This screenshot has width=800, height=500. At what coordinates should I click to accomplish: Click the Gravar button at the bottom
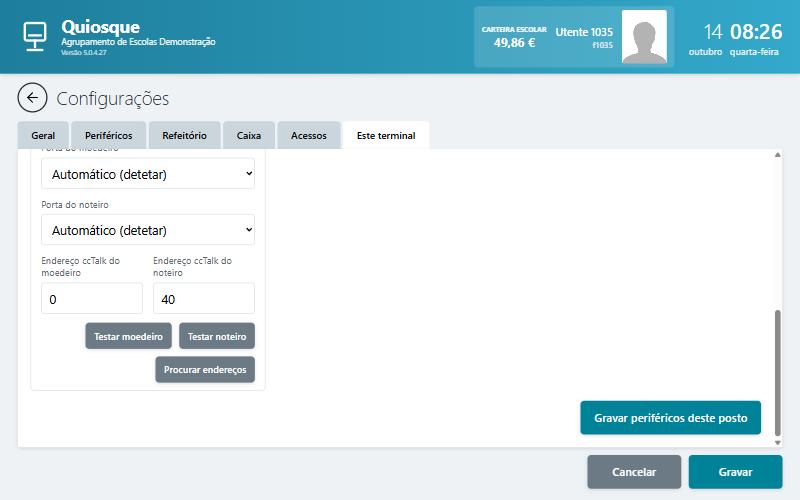[x=735, y=472]
